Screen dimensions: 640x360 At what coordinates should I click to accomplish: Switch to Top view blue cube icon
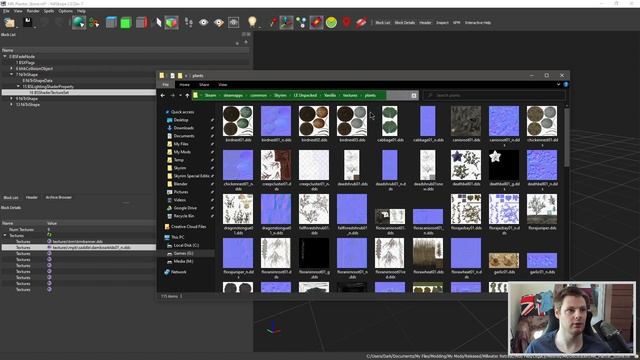[x=111, y=22]
